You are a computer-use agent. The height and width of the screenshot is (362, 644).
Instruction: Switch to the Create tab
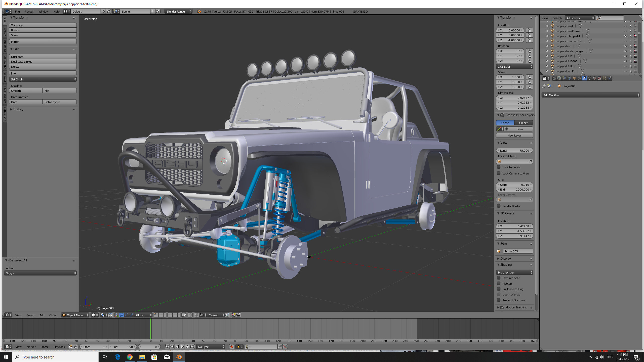[5, 32]
